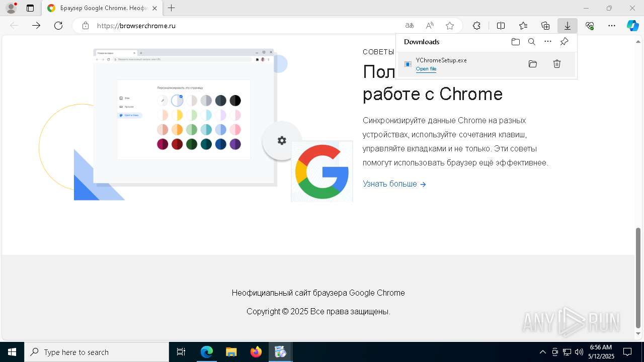Image resolution: width=644 pixels, height=362 pixels.
Task: Click the Google G logo image
Action: tap(322, 171)
